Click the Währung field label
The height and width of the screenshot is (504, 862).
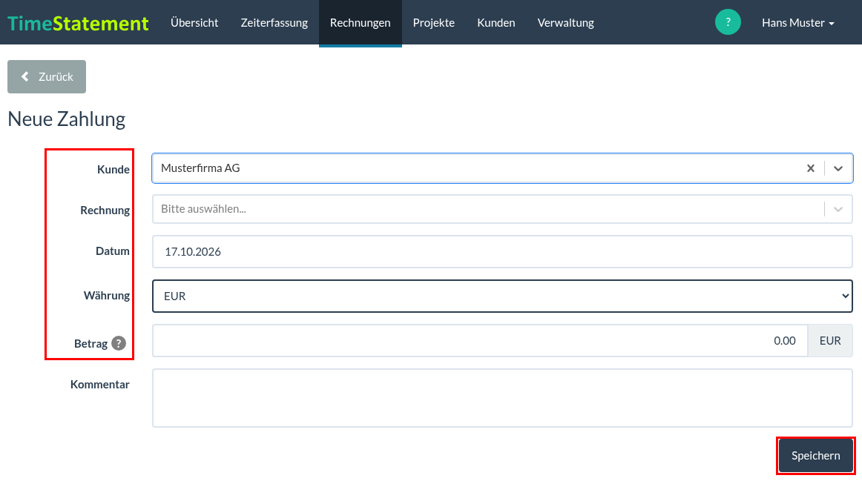click(x=107, y=296)
